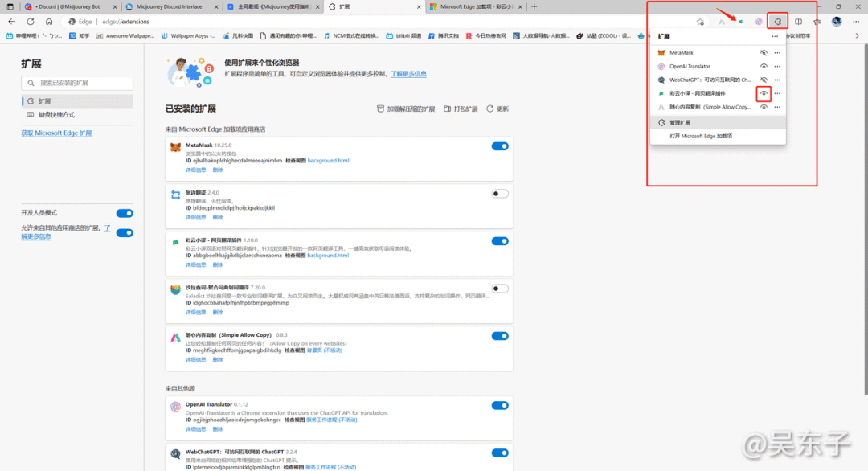Image resolution: width=868 pixels, height=471 pixels.
Task: Open more actions for 随心内容复制 in the popup
Action: point(777,107)
